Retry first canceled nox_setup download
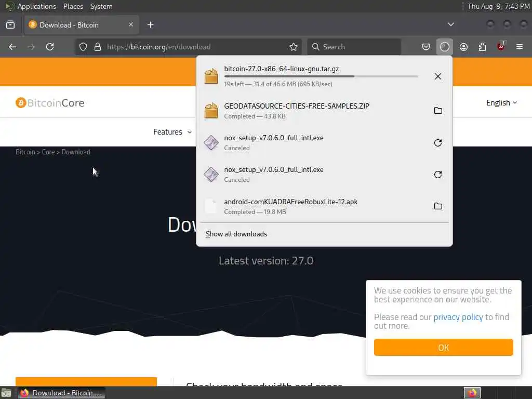The height and width of the screenshot is (399, 532). tap(437, 143)
